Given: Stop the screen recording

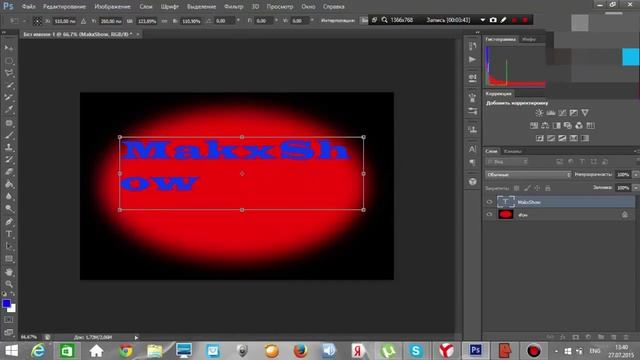Looking at the screenshot, I should tap(524, 20).
